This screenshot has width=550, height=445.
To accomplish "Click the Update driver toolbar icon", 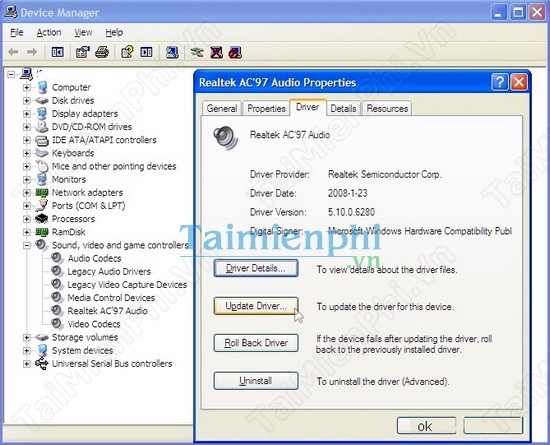I will [197, 52].
